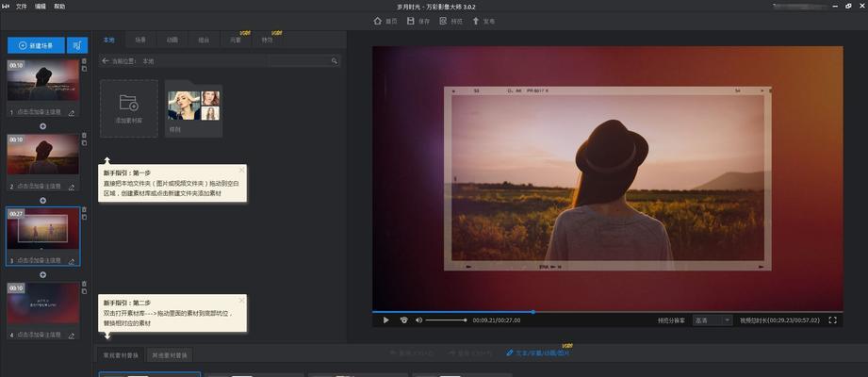This screenshot has width=868, height=377.
Task: Switch to the 场景 scenes tab
Action: pos(140,40)
